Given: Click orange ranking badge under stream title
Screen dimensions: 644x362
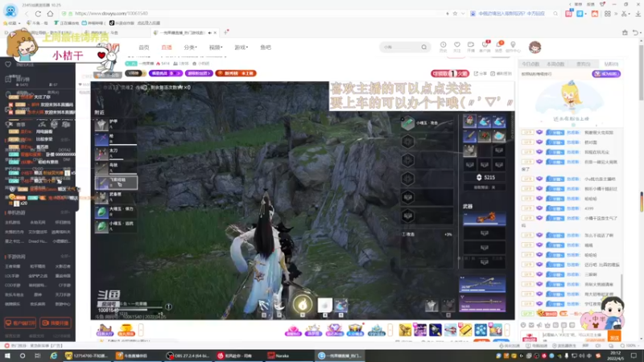Looking at the screenshot, I should [x=236, y=73].
